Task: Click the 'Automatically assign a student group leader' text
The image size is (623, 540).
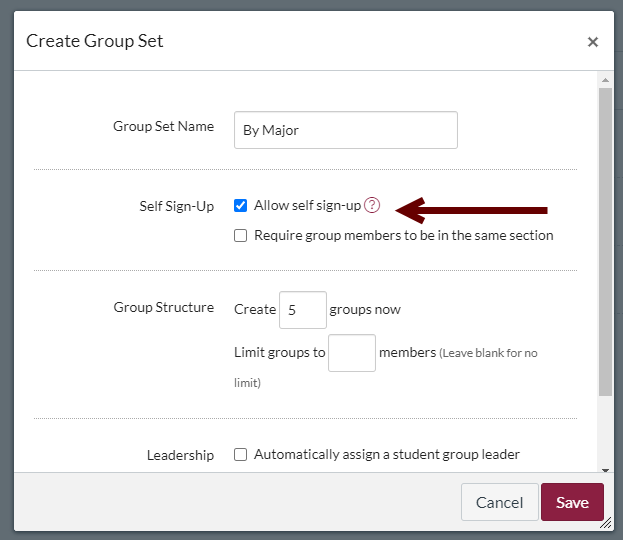Action: [x=387, y=454]
